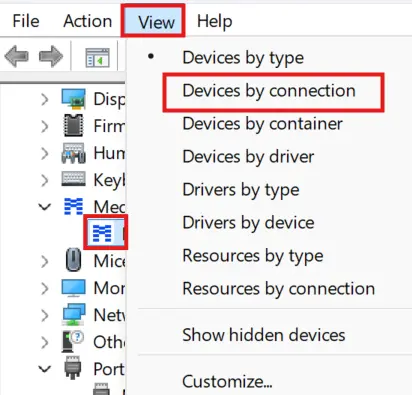Click the Monitors icon

73,288
